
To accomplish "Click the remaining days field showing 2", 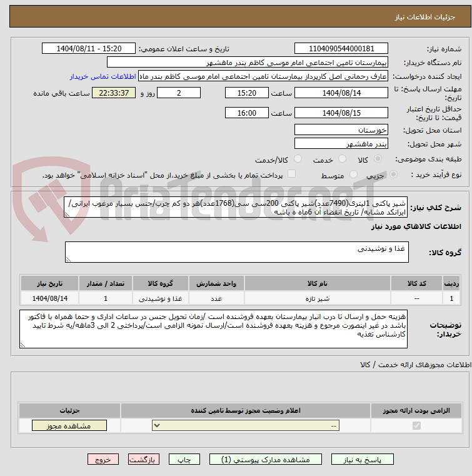I will click(179, 93).
